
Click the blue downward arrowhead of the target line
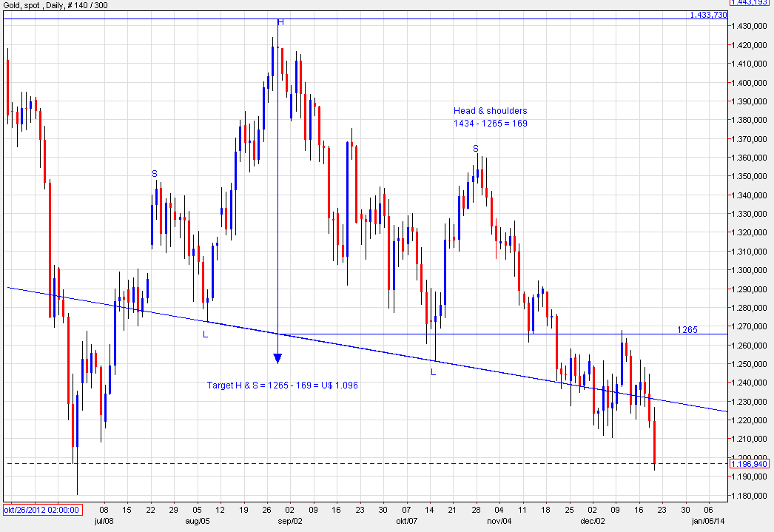click(277, 359)
